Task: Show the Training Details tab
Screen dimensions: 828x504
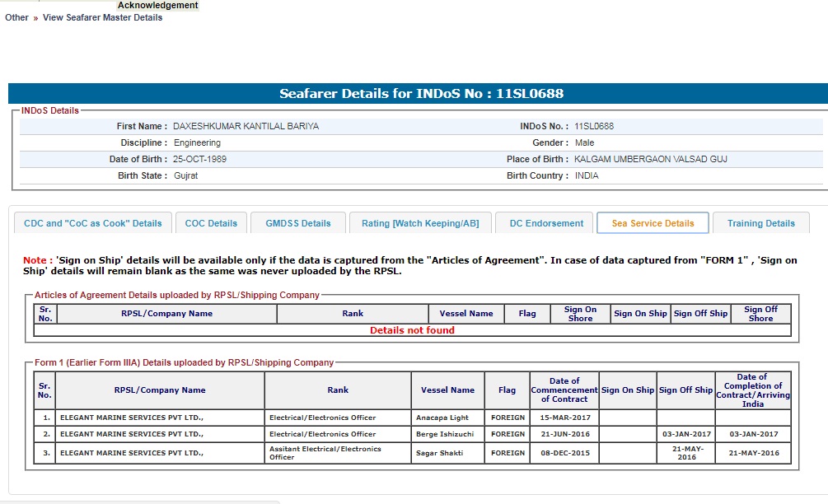Action: [760, 223]
